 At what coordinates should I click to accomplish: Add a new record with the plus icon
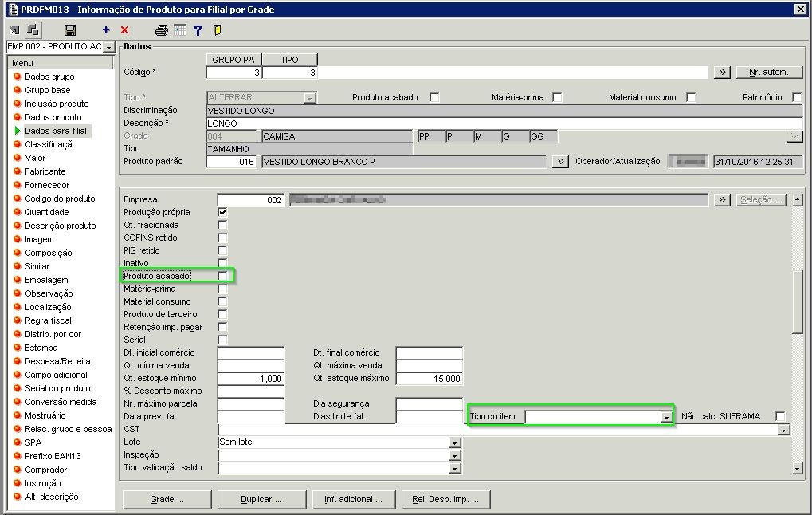coord(106,30)
